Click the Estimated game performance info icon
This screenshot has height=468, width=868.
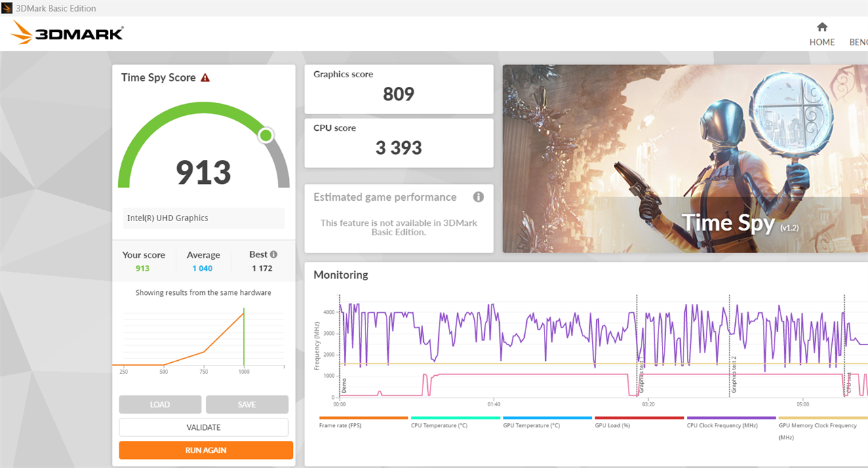(478, 197)
